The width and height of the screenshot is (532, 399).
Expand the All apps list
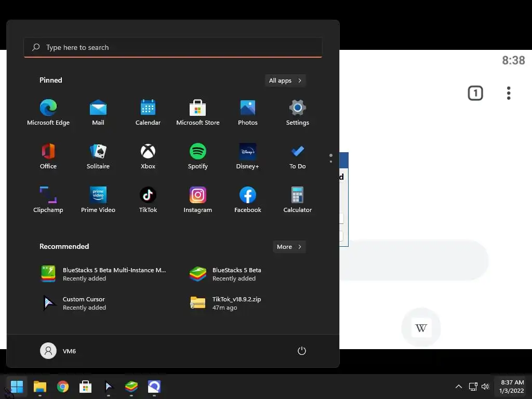tap(285, 81)
